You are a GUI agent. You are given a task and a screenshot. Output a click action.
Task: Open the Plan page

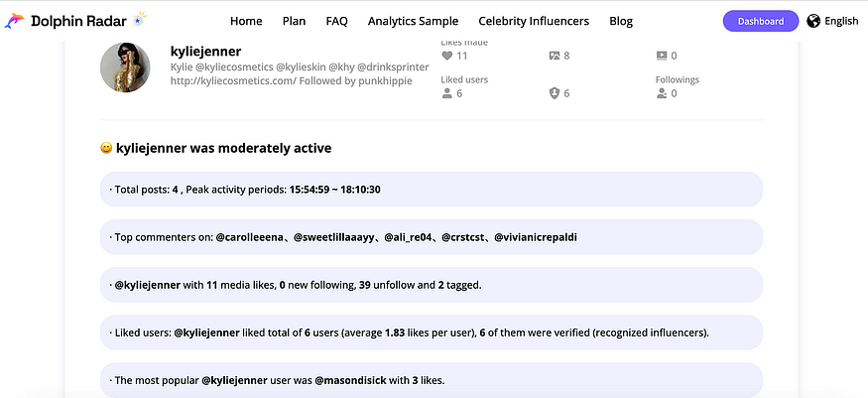tap(294, 21)
